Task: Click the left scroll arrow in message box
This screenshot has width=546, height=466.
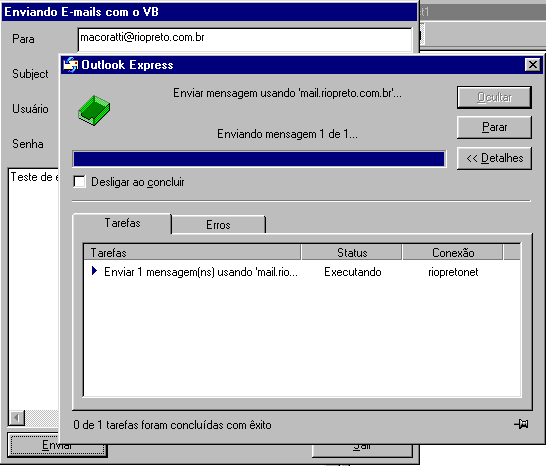Action: point(16,417)
